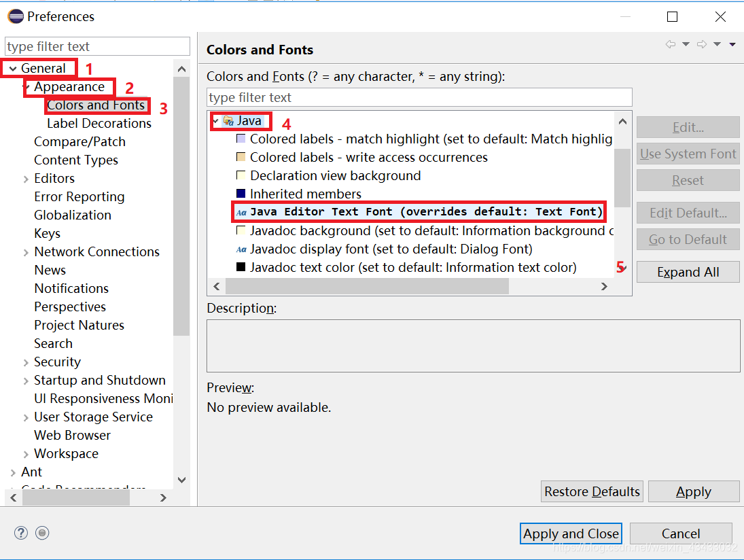Open the forward history dropdown arrow

click(x=717, y=44)
